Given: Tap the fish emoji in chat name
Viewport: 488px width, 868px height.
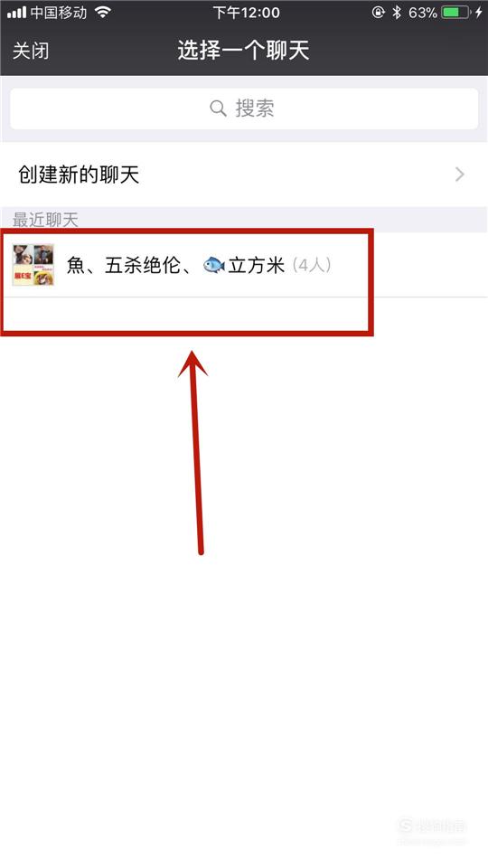Looking at the screenshot, I should (x=213, y=266).
